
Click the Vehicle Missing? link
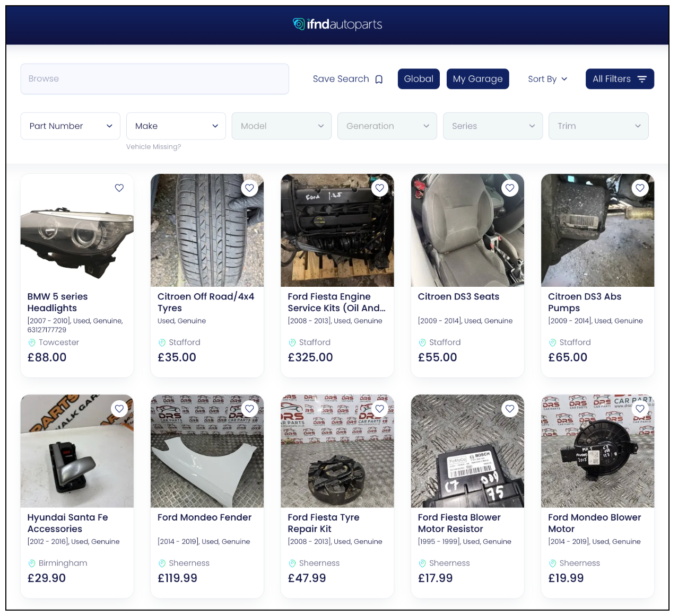pyautogui.click(x=153, y=146)
